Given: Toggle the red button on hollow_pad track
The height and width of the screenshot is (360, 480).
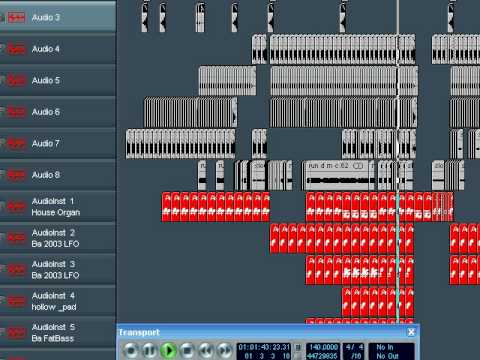Looking at the screenshot, I should click(x=16, y=301).
